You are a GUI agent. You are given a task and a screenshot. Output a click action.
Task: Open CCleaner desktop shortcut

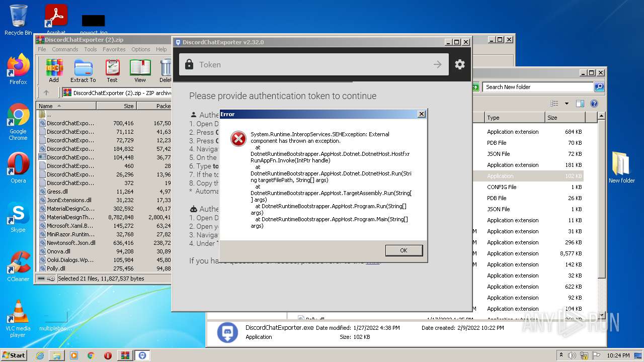[x=18, y=266]
